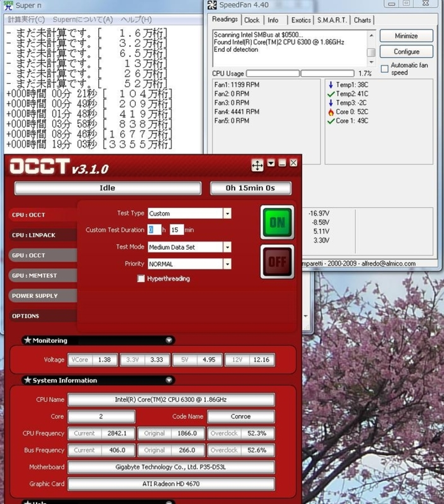Click the custom duration minutes field
The image size is (444, 504).
176,230
